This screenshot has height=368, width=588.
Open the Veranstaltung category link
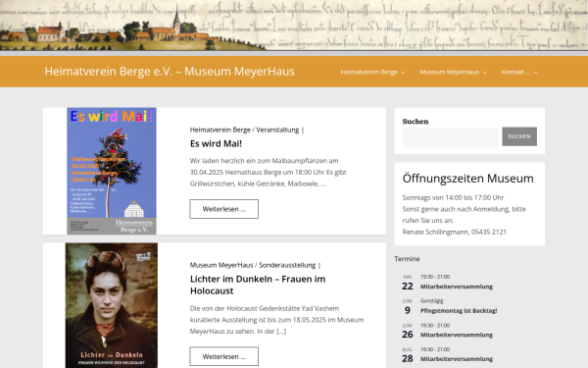coord(277,130)
